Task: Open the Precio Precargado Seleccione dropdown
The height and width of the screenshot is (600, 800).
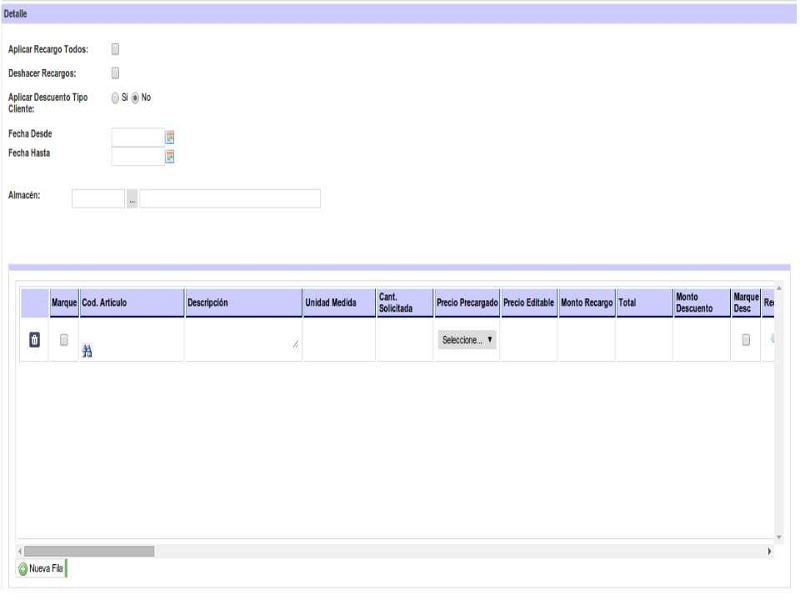Action: [468, 340]
